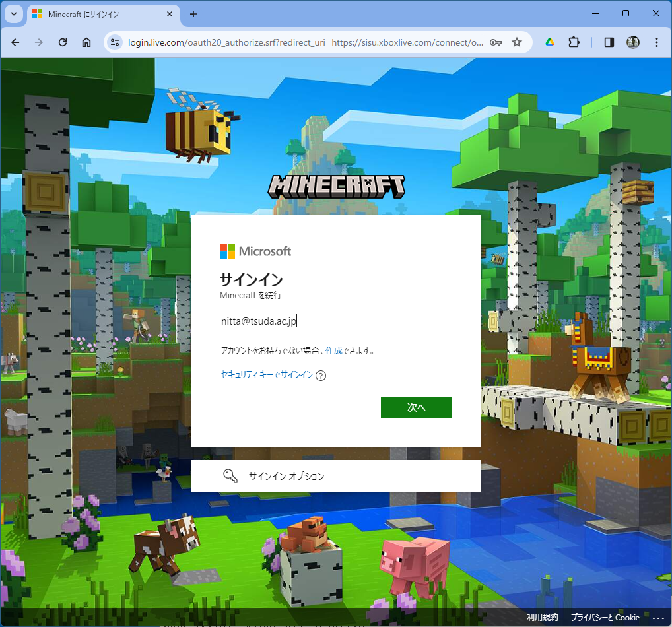The height and width of the screenshot is (627, 672).
Task: Select the Minecraft にサインイン tab
Action: click(99, 14)
